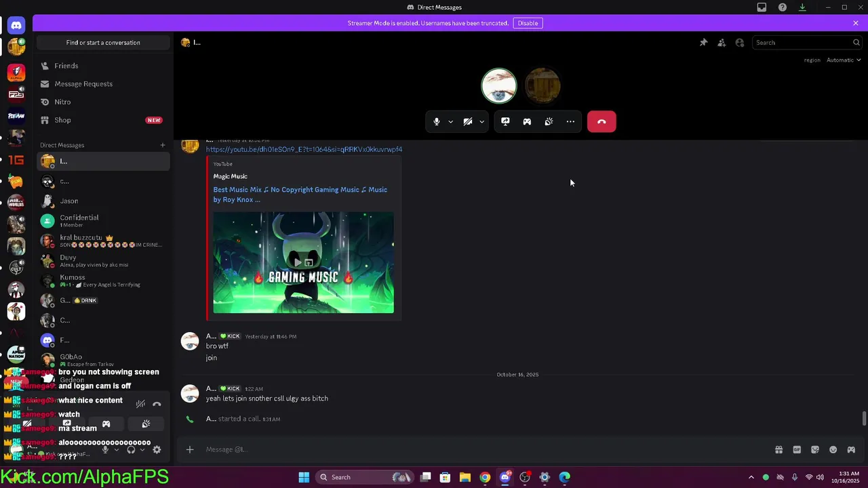Open the volume tray icon
This screenshot has height=488, width=868.
click(x=820, y=477)
